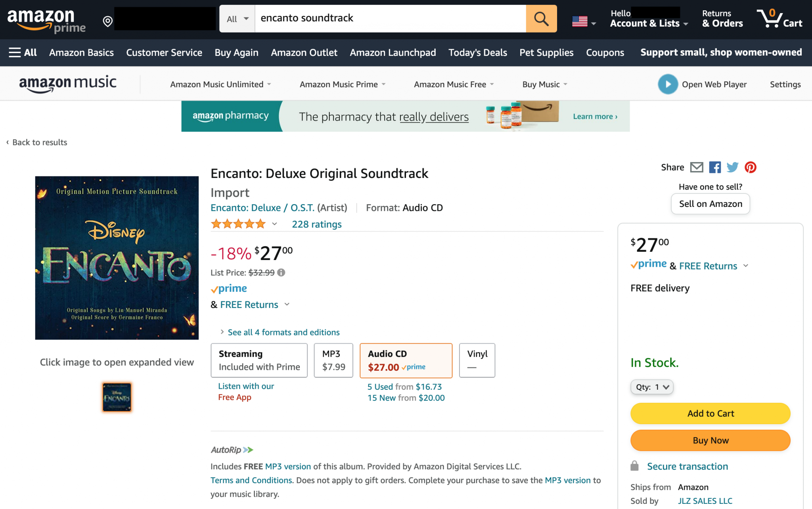Go Back to results
This screenshot has height=509, width=812.
[x=36, y=142]
